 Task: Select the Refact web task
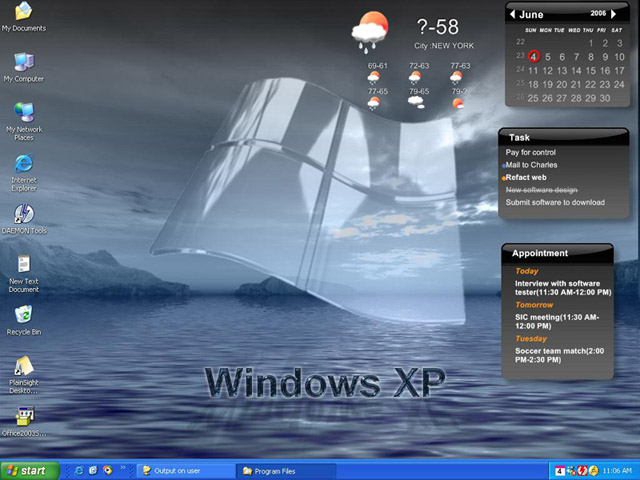[x=526, y=178]
